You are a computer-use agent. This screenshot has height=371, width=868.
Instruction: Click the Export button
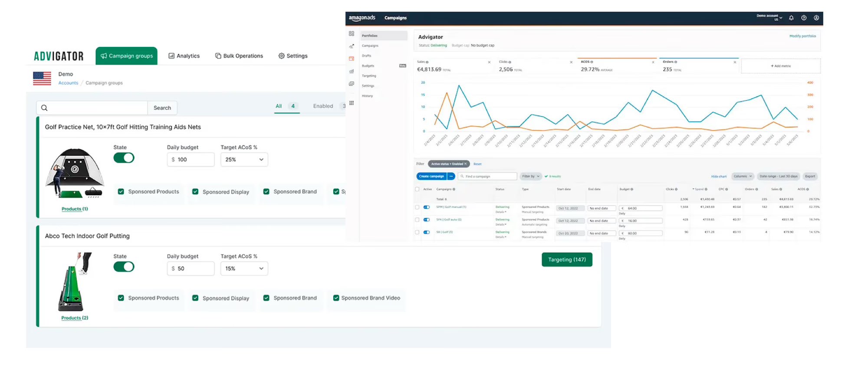(810, 176)
